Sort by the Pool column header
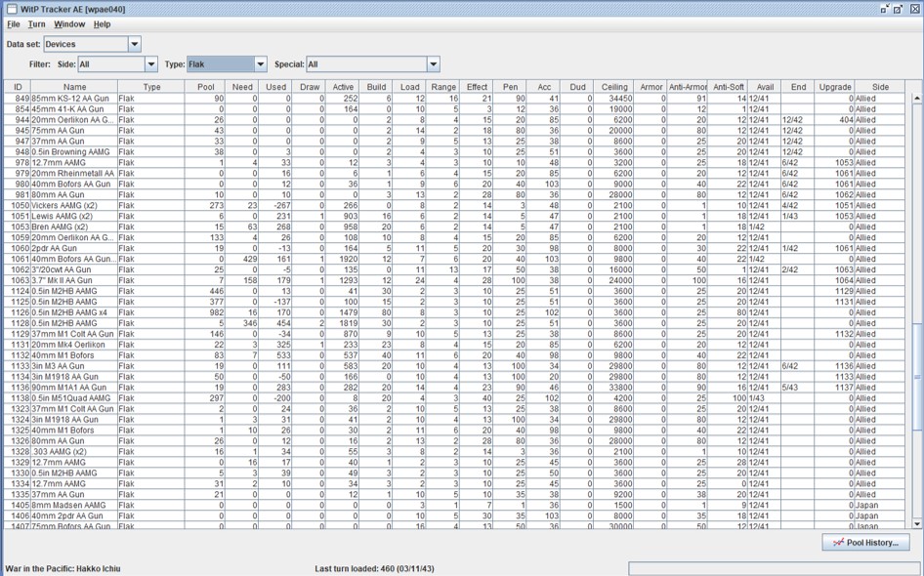 (x=205, y=87)
